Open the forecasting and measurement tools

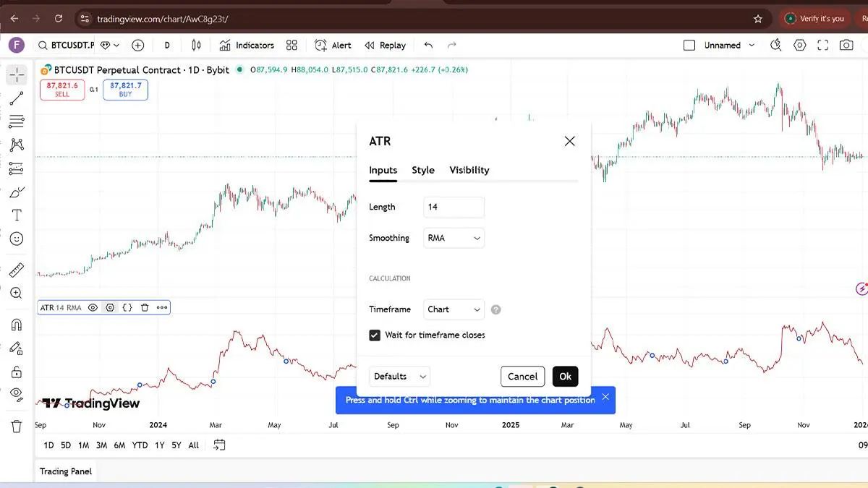[17, 168]
